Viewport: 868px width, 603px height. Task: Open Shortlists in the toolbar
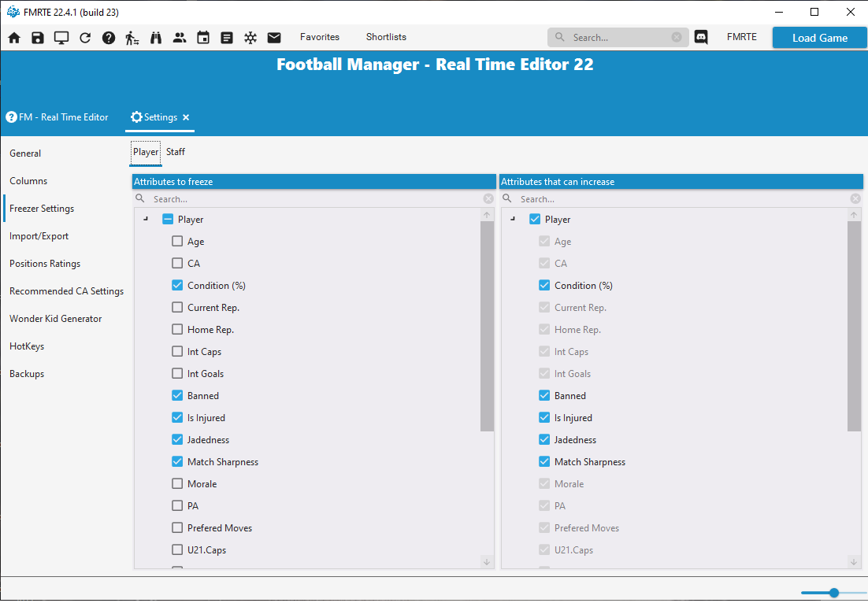click(x=386, y=37)
